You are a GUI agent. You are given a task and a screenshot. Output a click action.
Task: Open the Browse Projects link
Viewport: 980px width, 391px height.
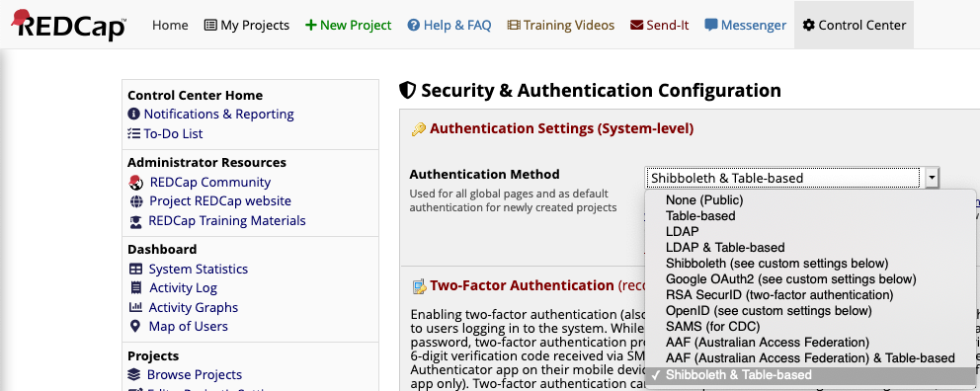pyautogui.click(x=195, y=374)
